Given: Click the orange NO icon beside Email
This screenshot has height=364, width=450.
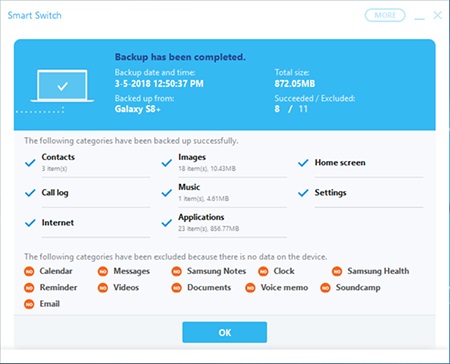Looking at the screenshot, I should point(29,304).
